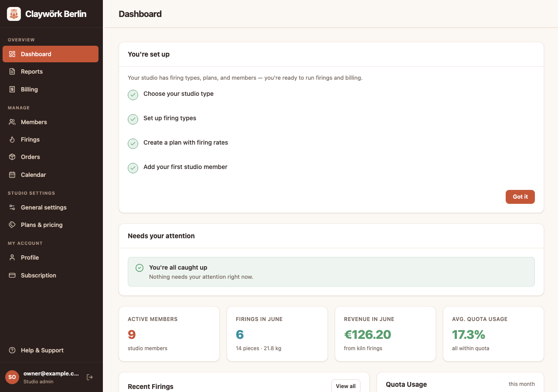Screen dimensions: 558x392
Task: Click the Reports document icon
Action: tap(12, 71)
